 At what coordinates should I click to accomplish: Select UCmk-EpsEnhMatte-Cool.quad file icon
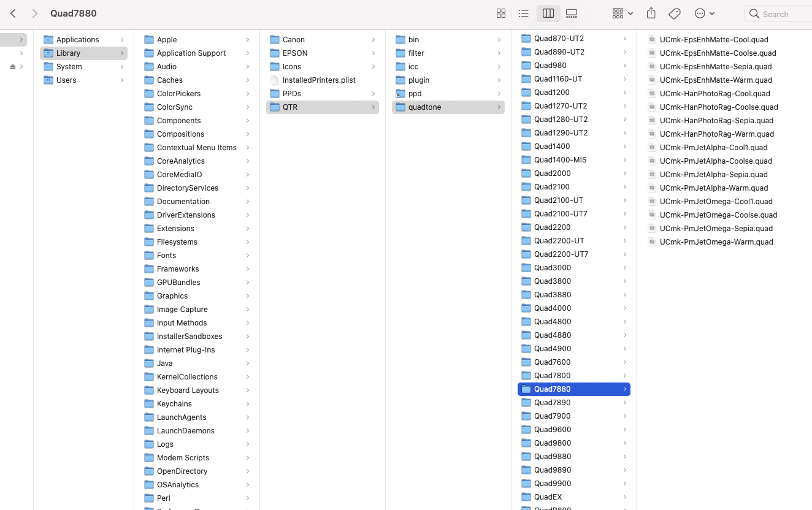tap(652, 40)
